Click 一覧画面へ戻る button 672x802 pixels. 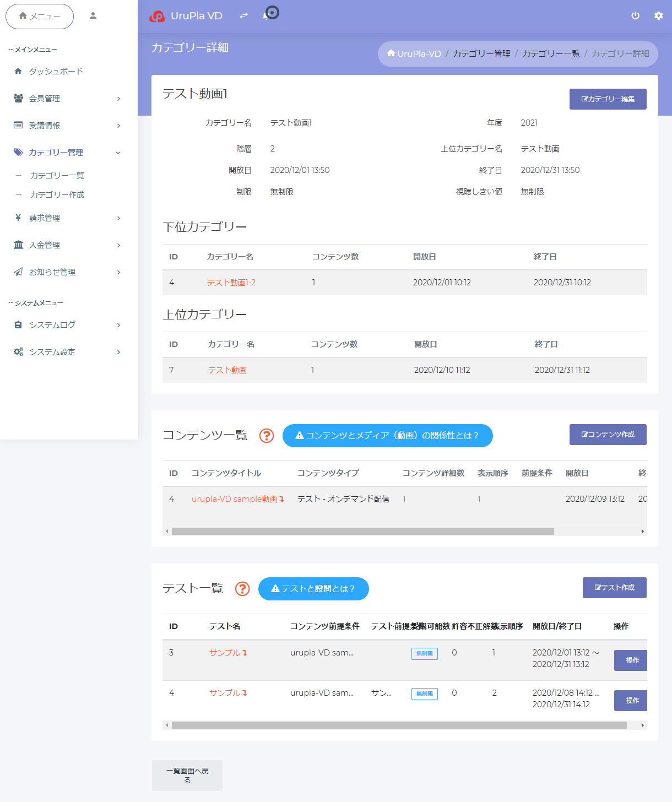coord(187,776)
